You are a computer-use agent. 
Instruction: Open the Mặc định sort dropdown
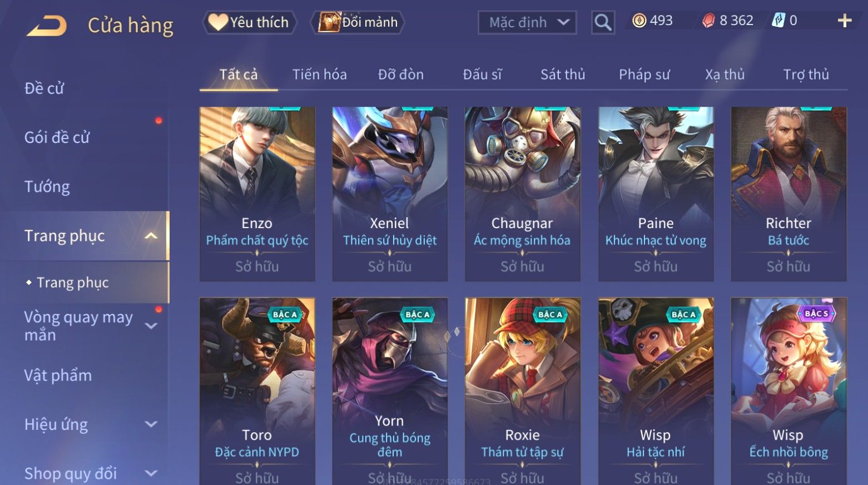click(x=527, y=23)
